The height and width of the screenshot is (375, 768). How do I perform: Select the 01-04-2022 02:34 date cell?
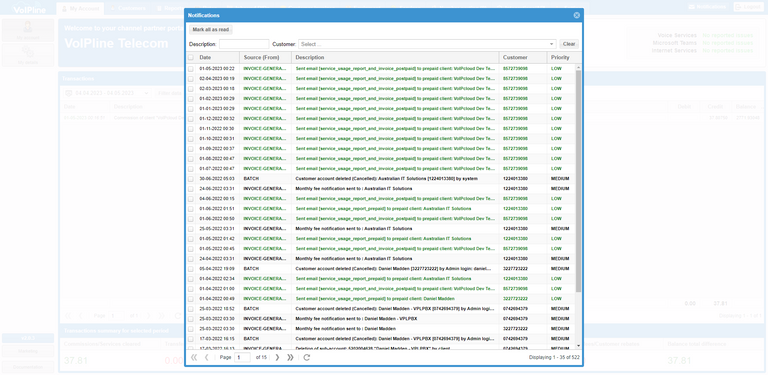(x=216, y=278)
